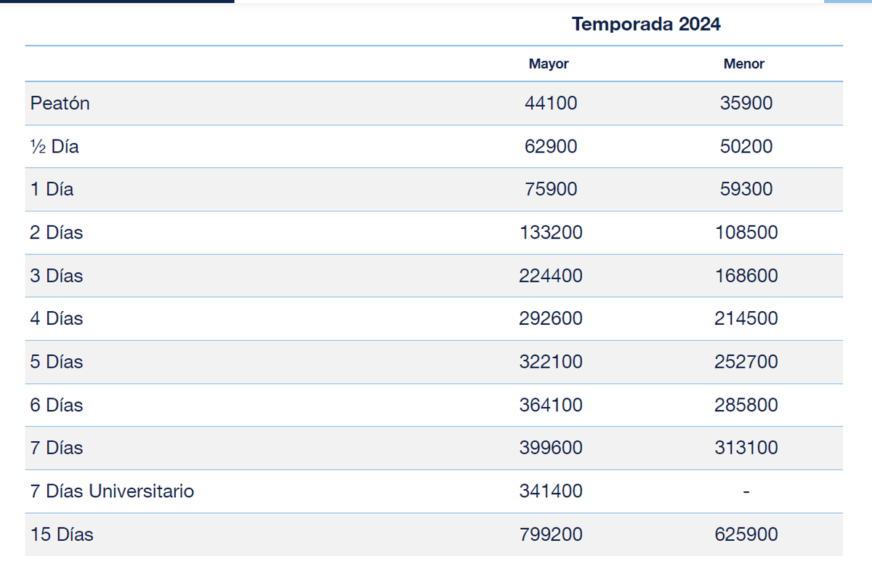This screenshot has width=872, height=588.
Task: Click the 15 Días Mayor price 799200
Action: click(x=551, y=535)
